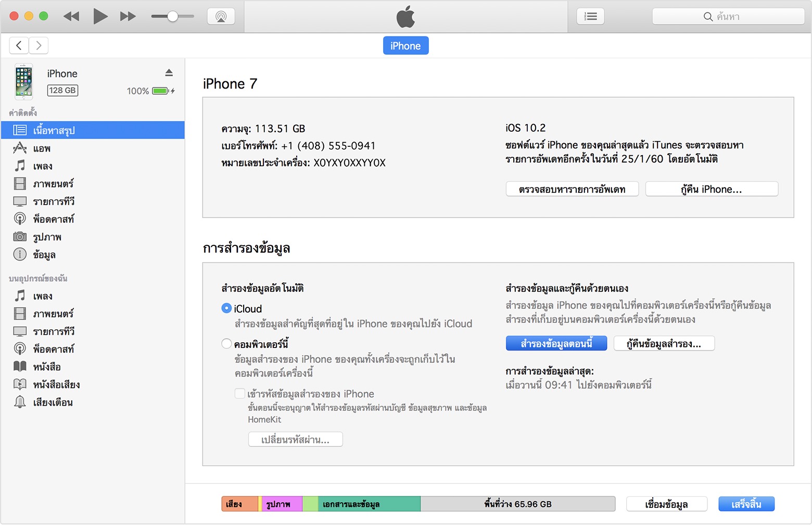This screenshot has width=812, height=525.
Task: Adjust the volume slider
Action: 172,16
